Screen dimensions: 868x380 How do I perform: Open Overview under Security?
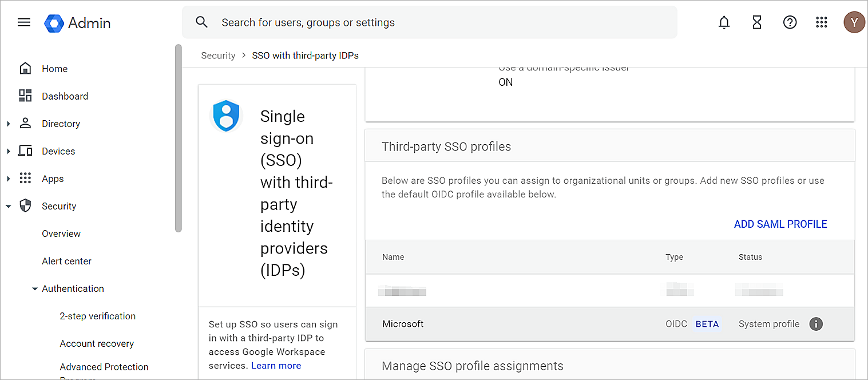click(61, 233)
